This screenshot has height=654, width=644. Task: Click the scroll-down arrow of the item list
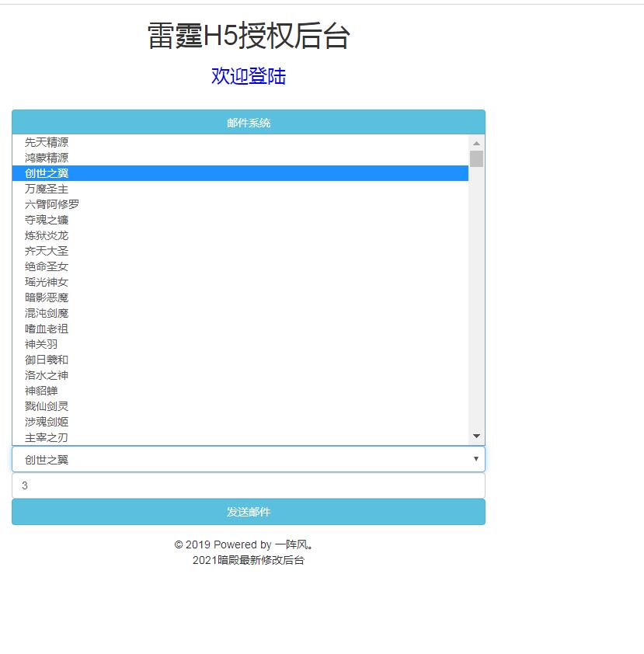tap(476, 437)
